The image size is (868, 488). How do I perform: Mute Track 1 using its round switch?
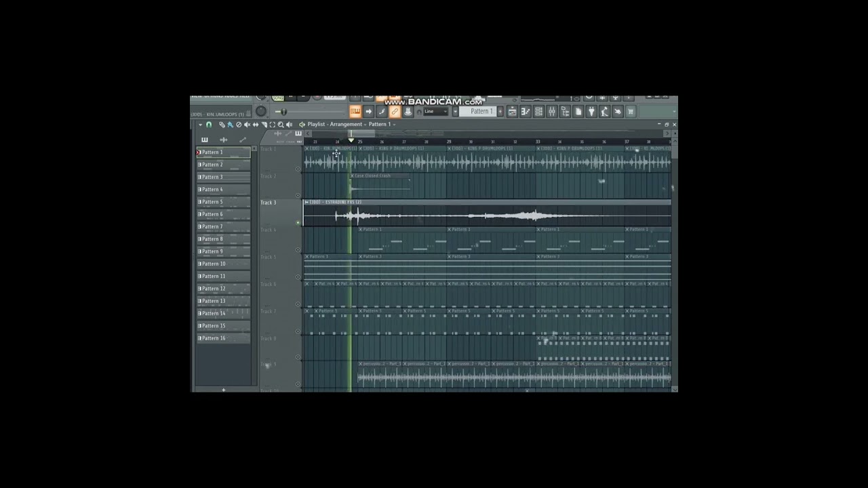[298, 169]
